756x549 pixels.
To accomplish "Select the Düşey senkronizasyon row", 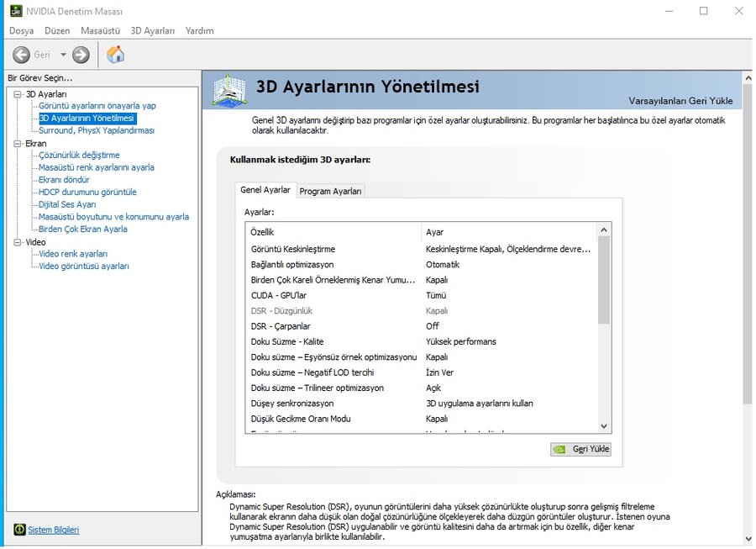I will [421, 404].
